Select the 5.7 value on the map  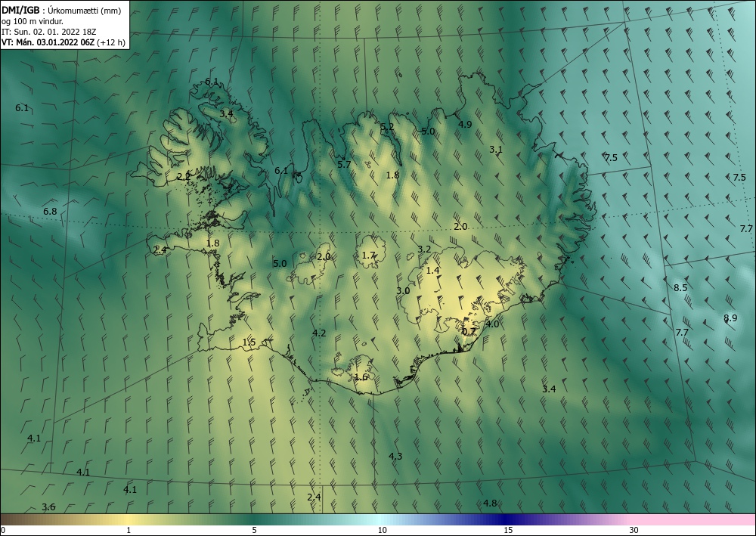click(x=344, y=164)
